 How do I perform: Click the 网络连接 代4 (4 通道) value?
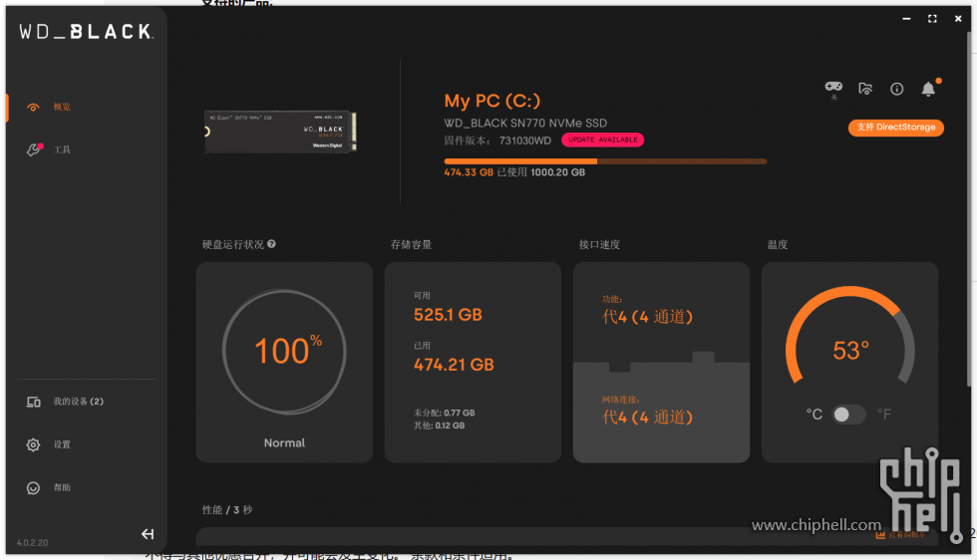pos(647,417)
